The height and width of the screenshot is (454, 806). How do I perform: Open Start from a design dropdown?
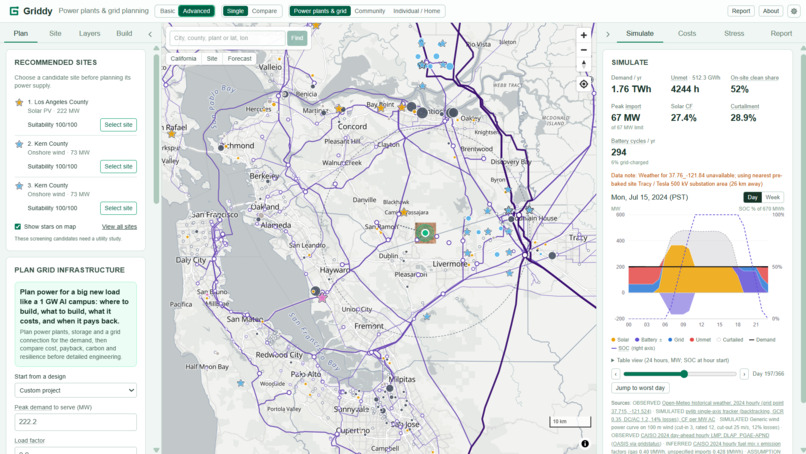coord(76,390)
